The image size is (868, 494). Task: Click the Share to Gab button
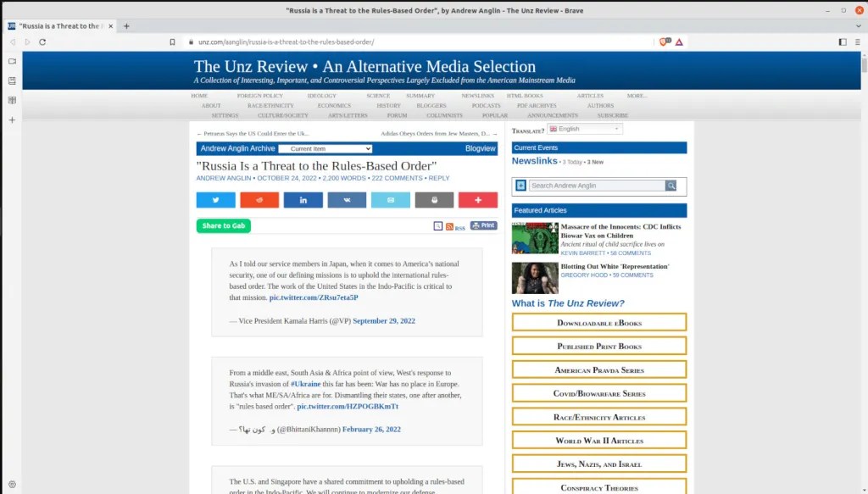[x=224, y=225]
